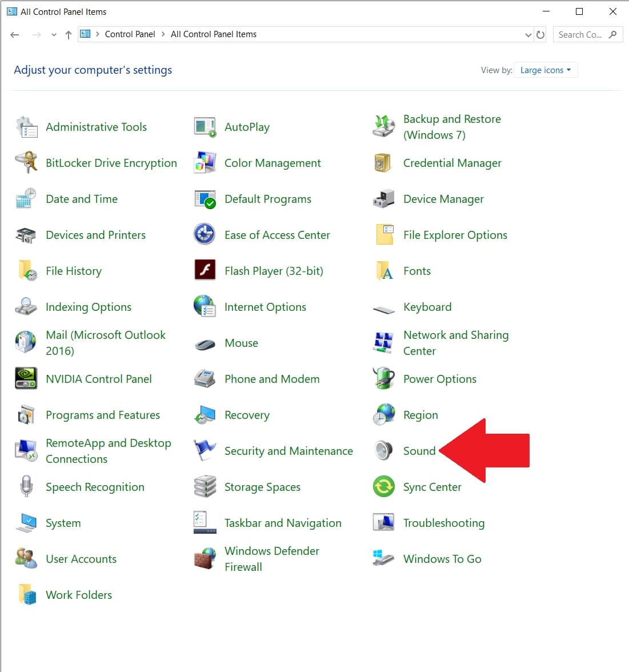
Task: Click the Ease of Access Center icon
Action: (x=205, y=235)
